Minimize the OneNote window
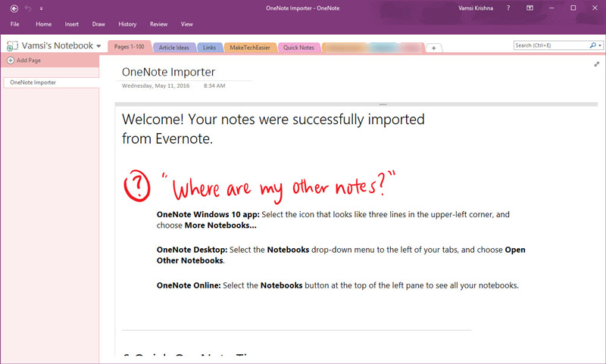Screen dimensions: 606x364 (x=551, y=8)
